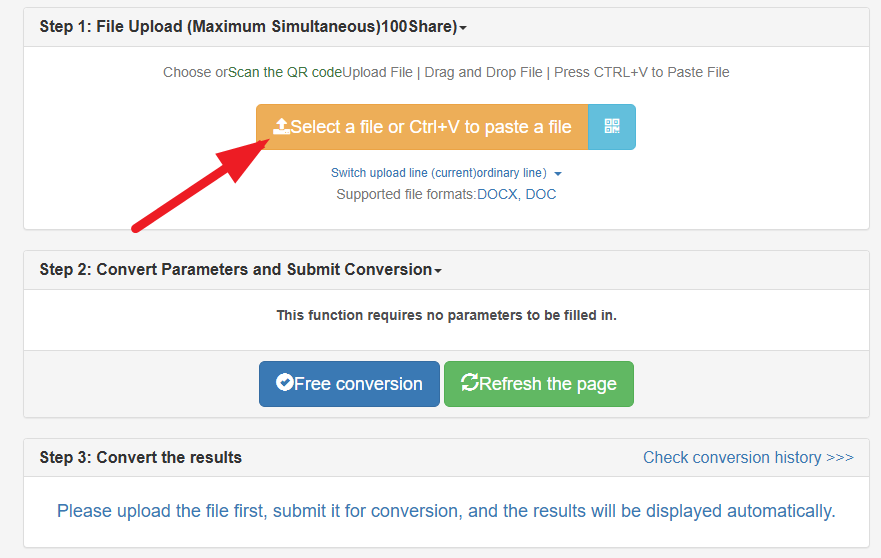The image size is (881, 558).
Task: Click the results placeholder message text
Action: pyautogui.click(x=445, y=511)
